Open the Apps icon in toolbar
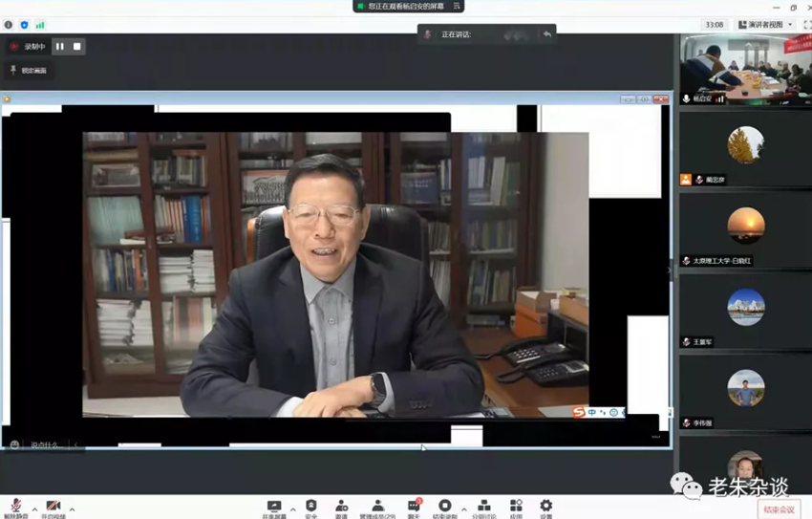This screenshot has width=812, height=519. point(516,507)
